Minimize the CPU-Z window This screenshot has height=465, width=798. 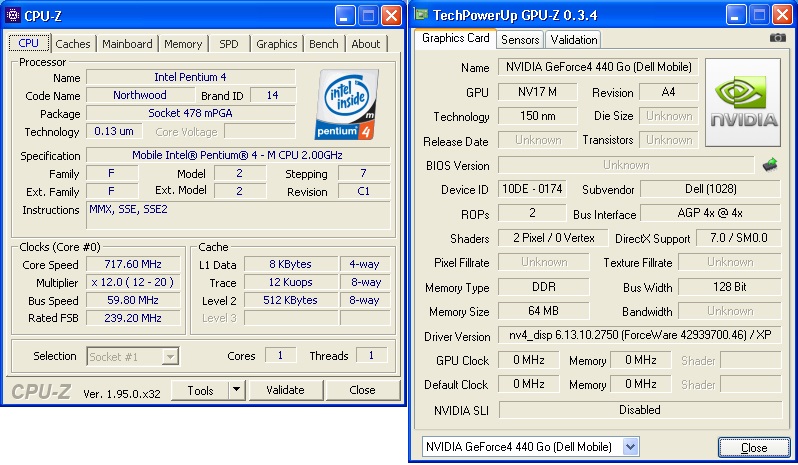click(x=345, y=16)
